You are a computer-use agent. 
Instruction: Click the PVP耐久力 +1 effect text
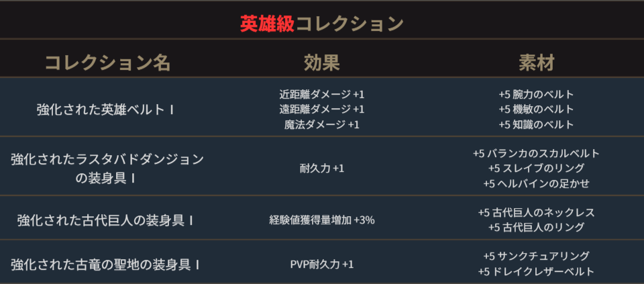pos(321,264)
